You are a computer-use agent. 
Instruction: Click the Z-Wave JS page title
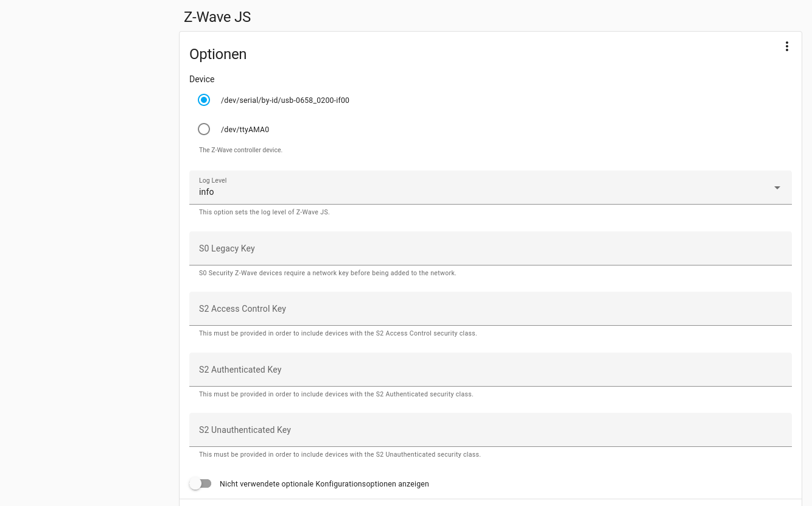point(217,17)
